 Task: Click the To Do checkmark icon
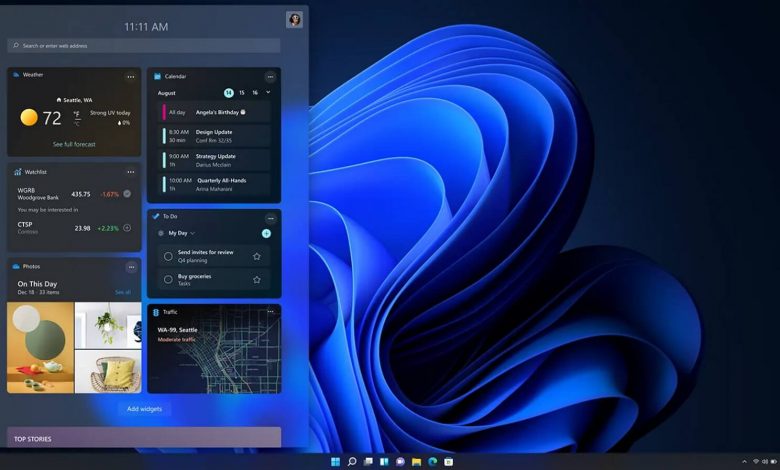pyautogui.click(x=156, y=216)
